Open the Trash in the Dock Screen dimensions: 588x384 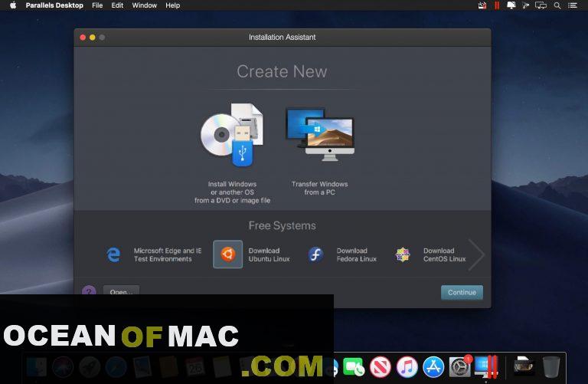pyautogui.click(x=551, y=366)
